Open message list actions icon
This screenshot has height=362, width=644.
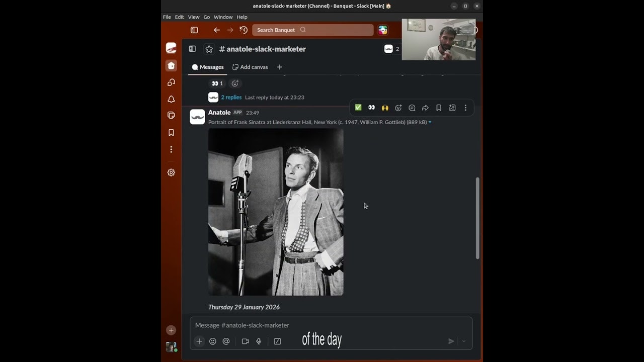click(x=452, y=108)
